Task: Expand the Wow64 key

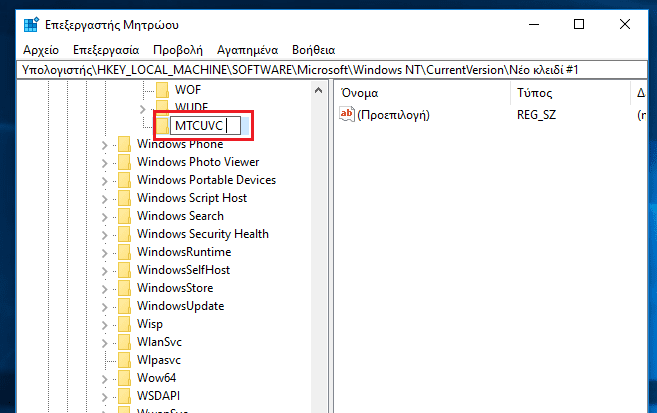Action: [104, 379]
